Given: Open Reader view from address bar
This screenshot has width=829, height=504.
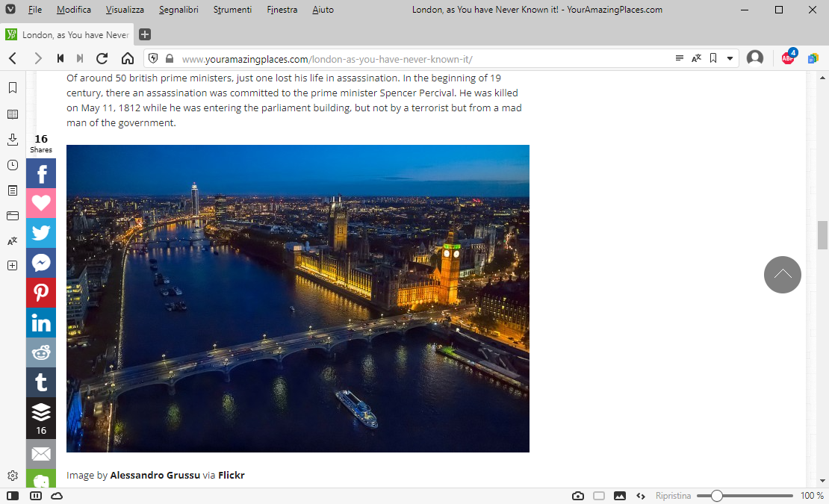Looking at the screenshot, I should click(x=680, y=58).
